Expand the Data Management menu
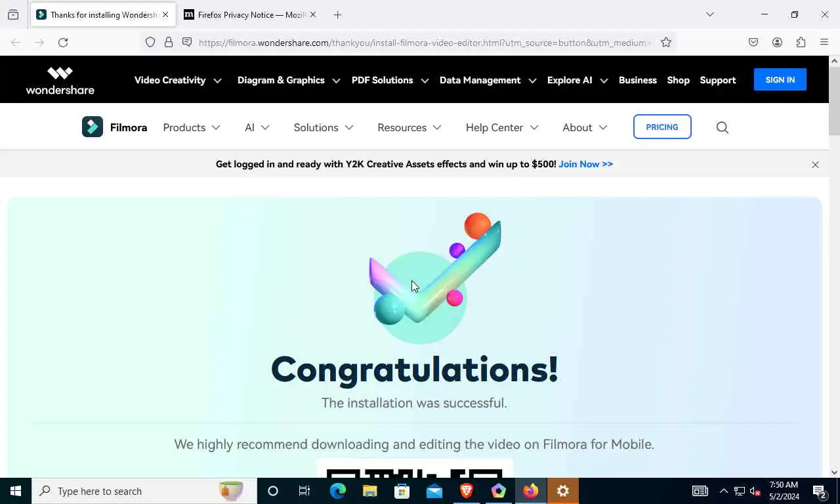Viewport: 840px width, 504px height. click(x=488, y=80)
